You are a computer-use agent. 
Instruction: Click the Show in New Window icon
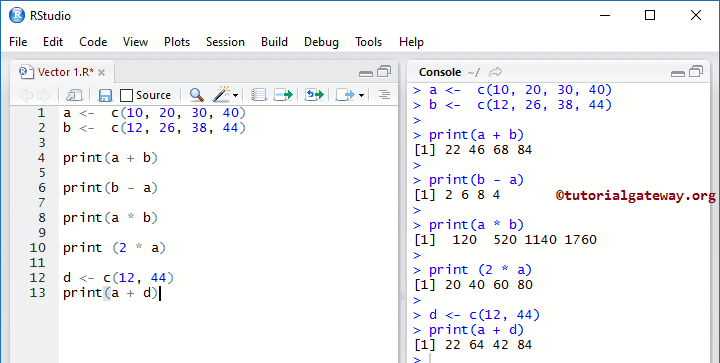74,95
